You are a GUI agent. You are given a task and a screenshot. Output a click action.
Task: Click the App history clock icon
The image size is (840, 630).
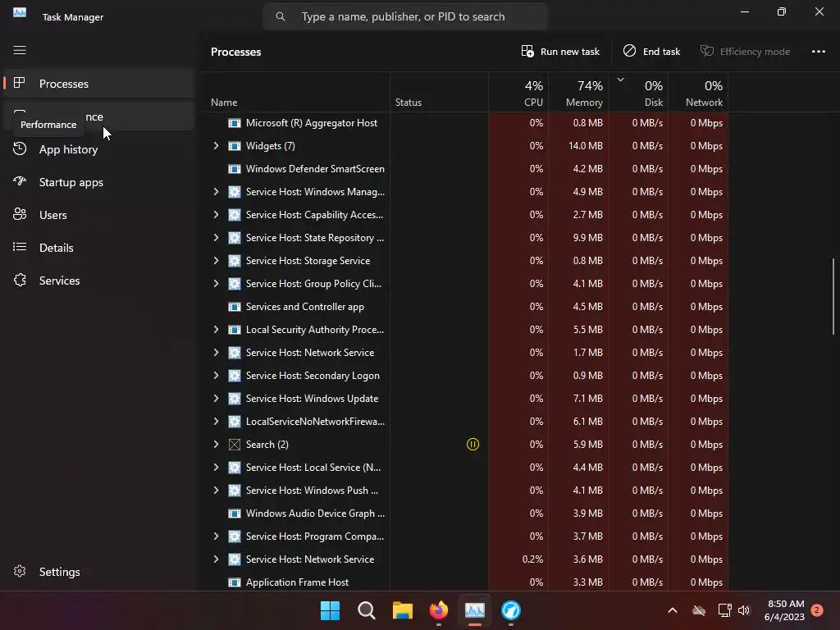pos(20,149)
